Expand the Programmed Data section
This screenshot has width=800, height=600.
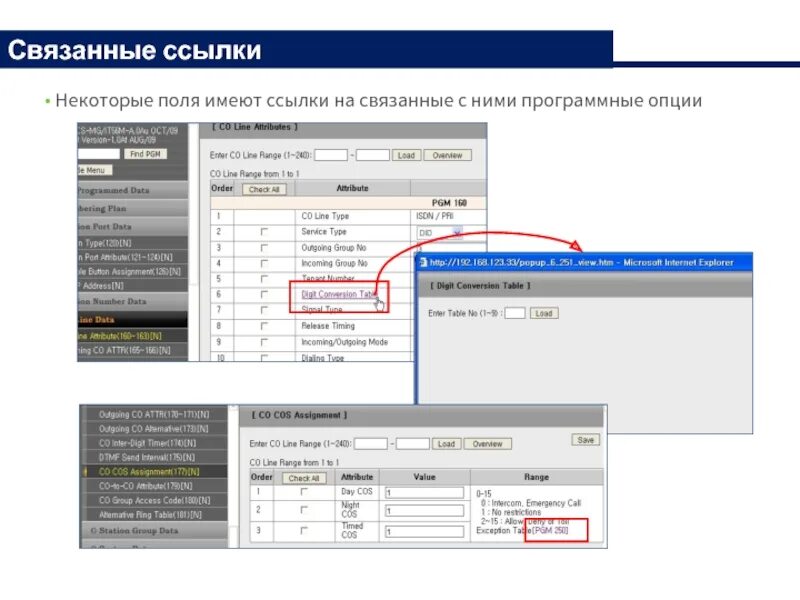click(133, 190)
